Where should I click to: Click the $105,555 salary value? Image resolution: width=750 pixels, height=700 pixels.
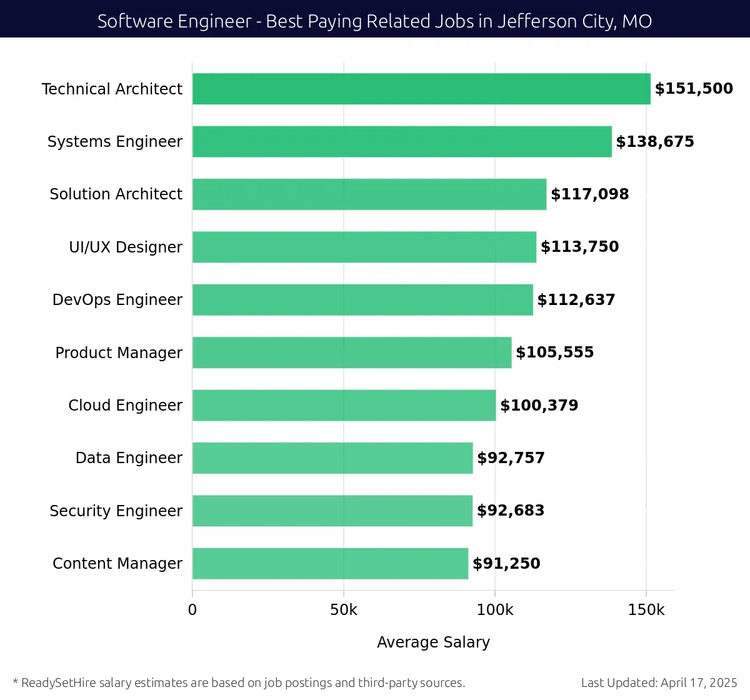(x=555, y=352)
